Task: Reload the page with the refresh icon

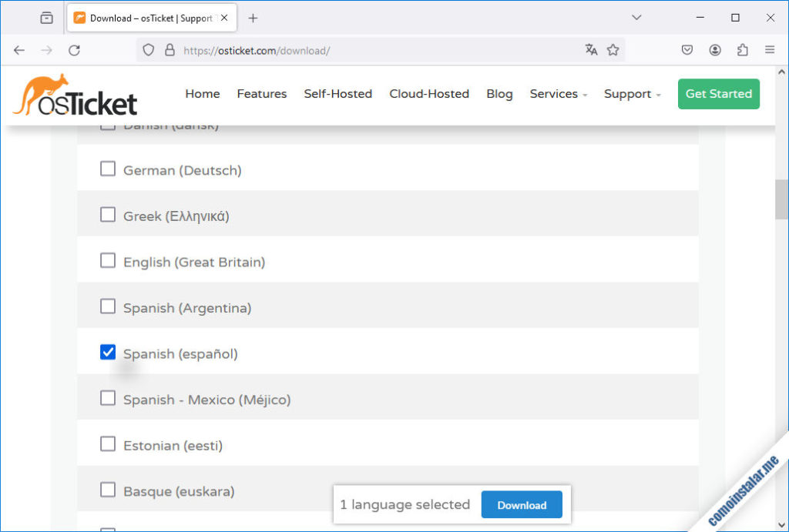Action: 74,50
